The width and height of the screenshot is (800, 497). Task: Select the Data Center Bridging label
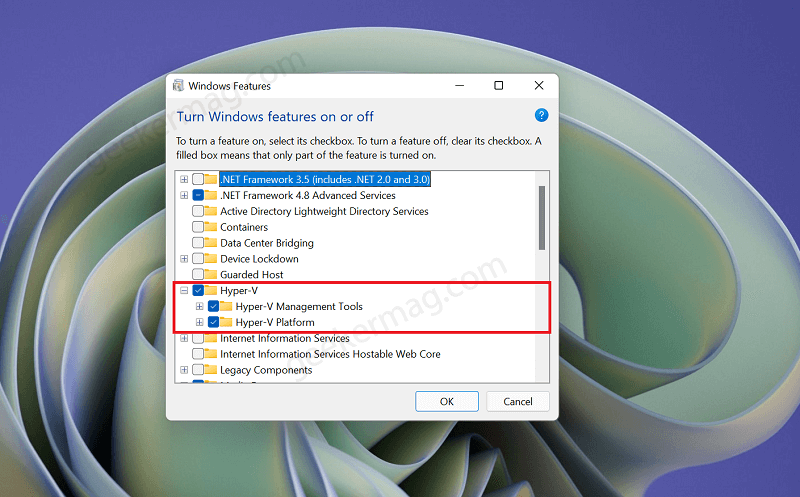[267, 243]
